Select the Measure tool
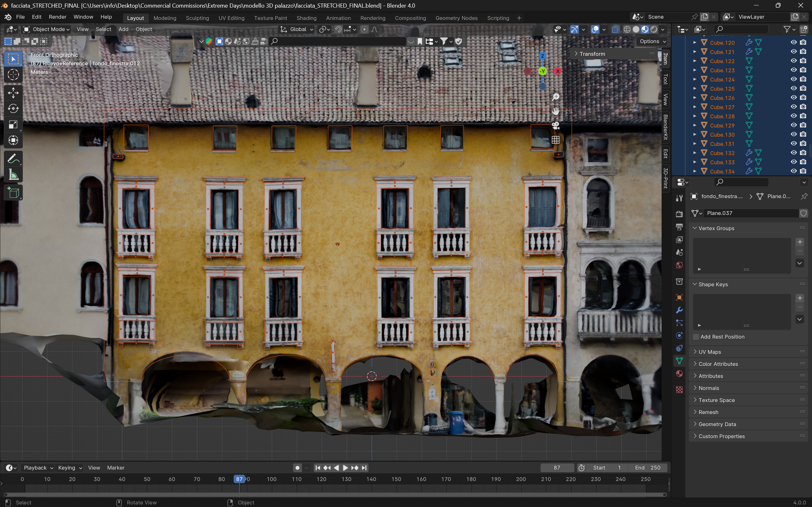 click(x=13, y=175)
